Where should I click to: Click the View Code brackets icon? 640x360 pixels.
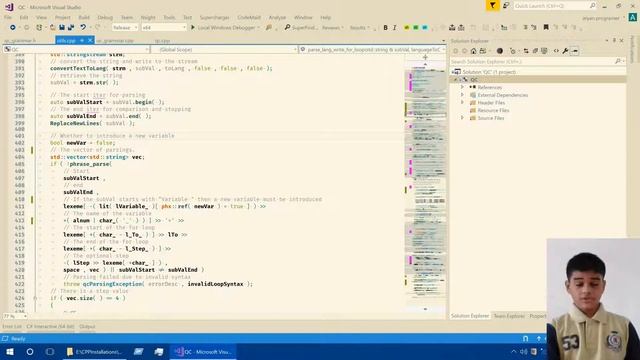coord(556,51)
